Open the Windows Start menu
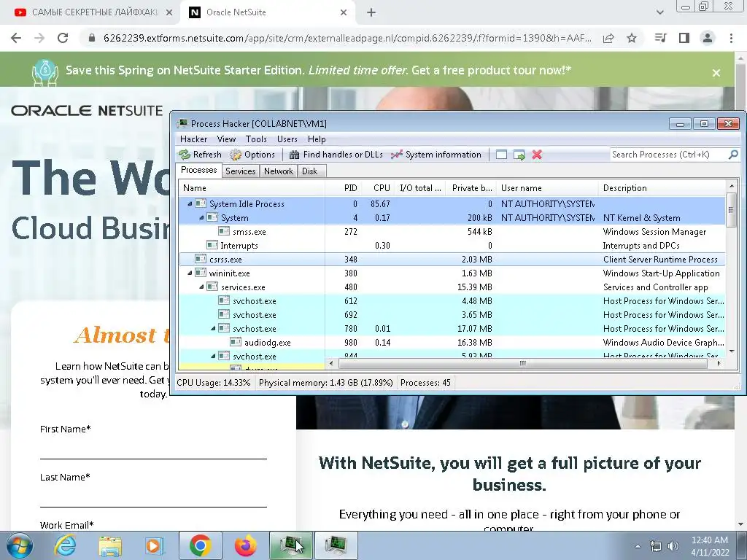 tap(20, 545)
